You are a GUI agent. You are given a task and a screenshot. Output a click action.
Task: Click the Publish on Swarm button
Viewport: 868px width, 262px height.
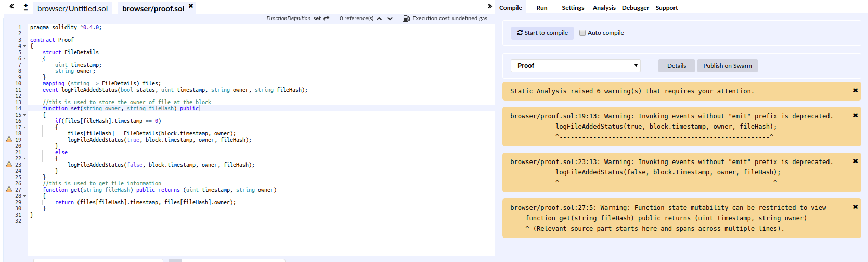(727, 66)
